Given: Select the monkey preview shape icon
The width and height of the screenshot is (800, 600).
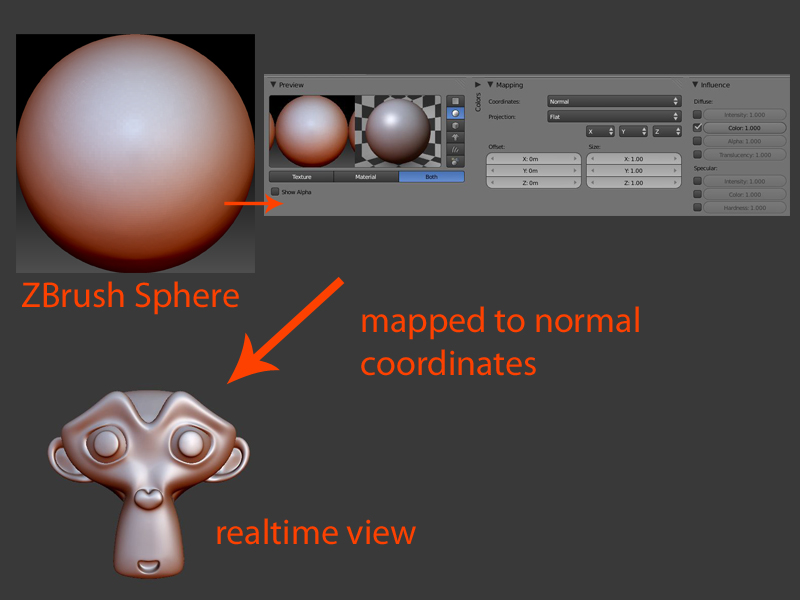Looking at the screenshot, I should (x=455, y=137).
